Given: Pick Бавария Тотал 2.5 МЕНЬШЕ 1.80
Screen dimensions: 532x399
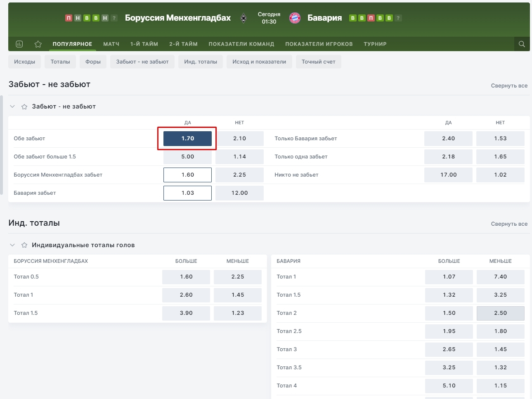Looking at the screenshot, I should coord(501,331).
